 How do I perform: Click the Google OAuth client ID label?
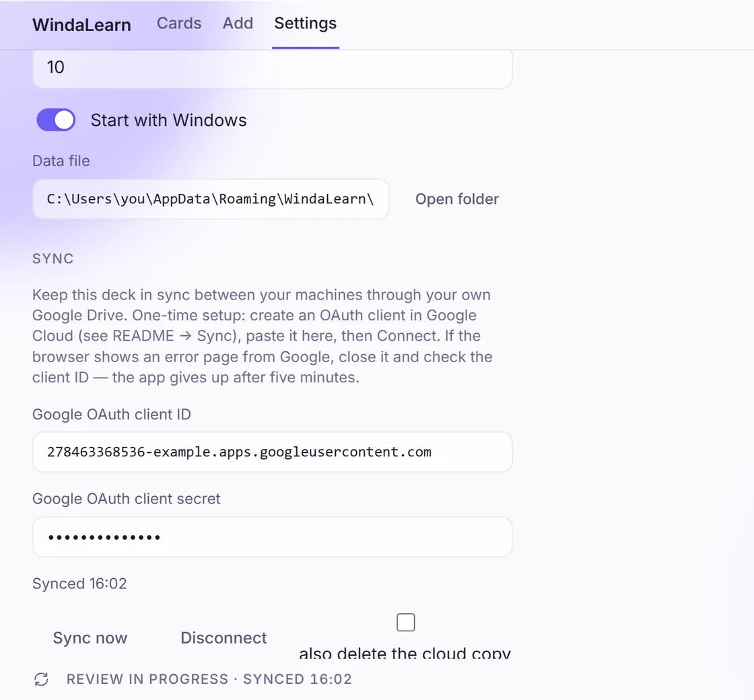pos(112,414)
